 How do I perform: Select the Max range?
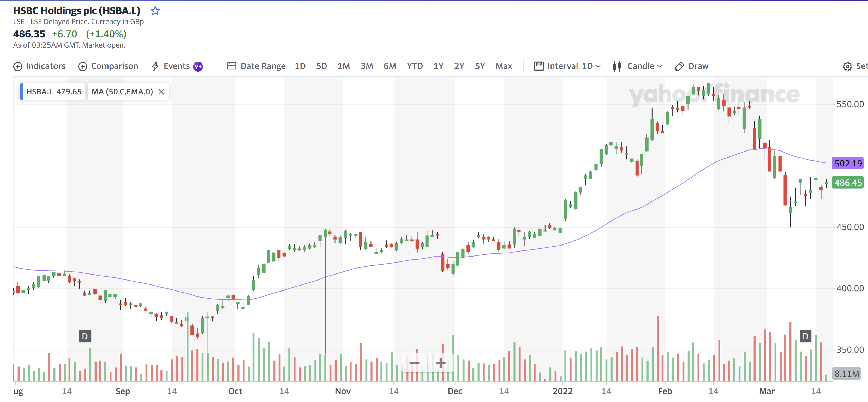coord(504,66)
